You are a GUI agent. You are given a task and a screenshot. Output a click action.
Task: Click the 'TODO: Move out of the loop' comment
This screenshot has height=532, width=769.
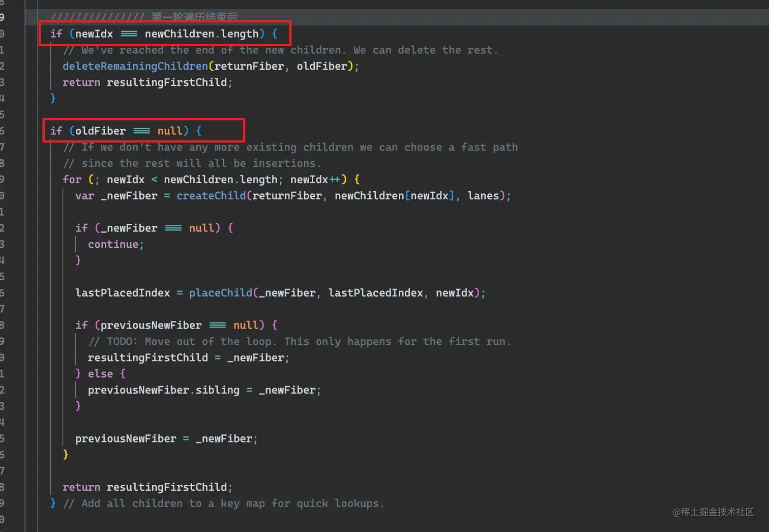coord(300,342)
